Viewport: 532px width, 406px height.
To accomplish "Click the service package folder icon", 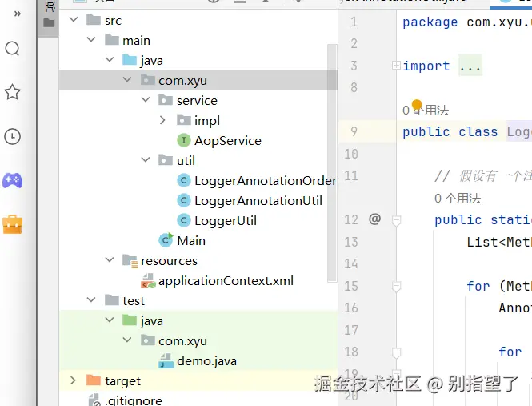I will pos(166,100).
